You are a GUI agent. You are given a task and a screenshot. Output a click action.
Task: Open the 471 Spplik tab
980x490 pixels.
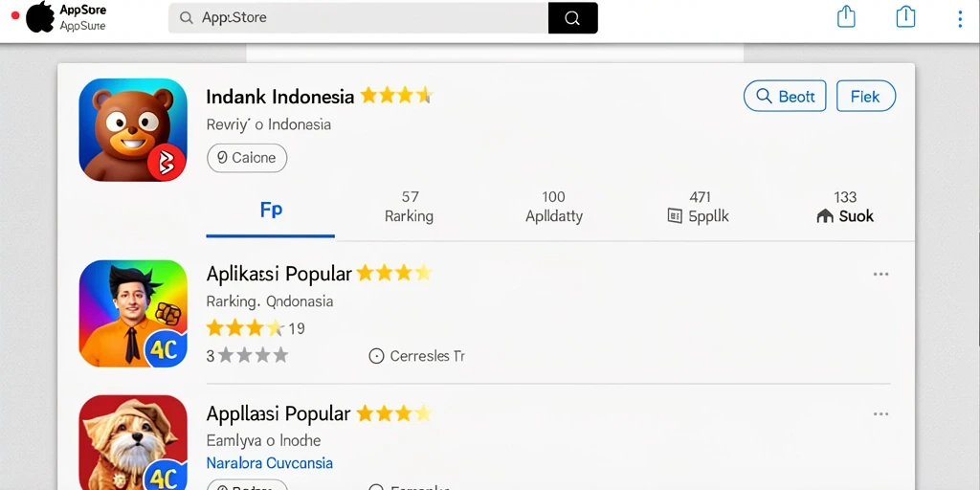coord(699,207)
